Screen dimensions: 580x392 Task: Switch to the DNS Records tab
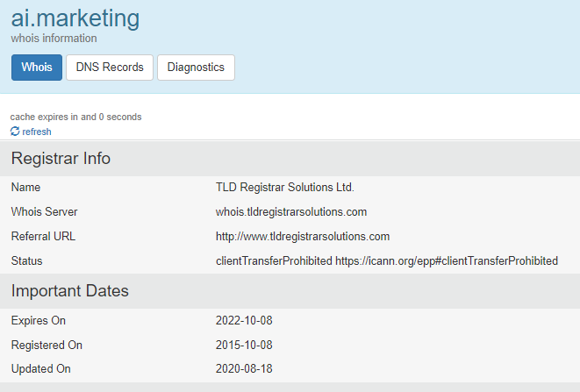tap(110, 68)
